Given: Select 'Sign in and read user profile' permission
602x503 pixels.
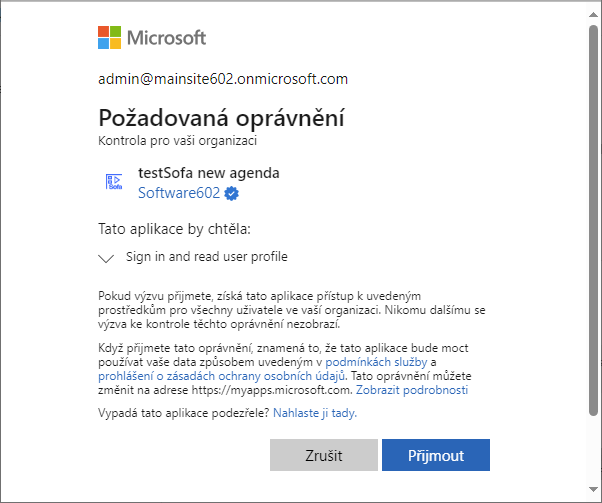Looking at the screenshot, I should [x=207, y=256].
